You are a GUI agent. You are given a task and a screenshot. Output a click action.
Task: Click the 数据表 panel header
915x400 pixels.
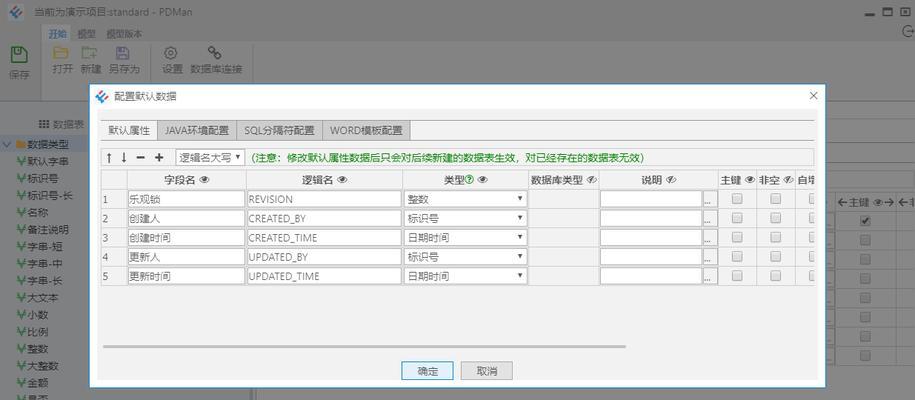(61, 124)
